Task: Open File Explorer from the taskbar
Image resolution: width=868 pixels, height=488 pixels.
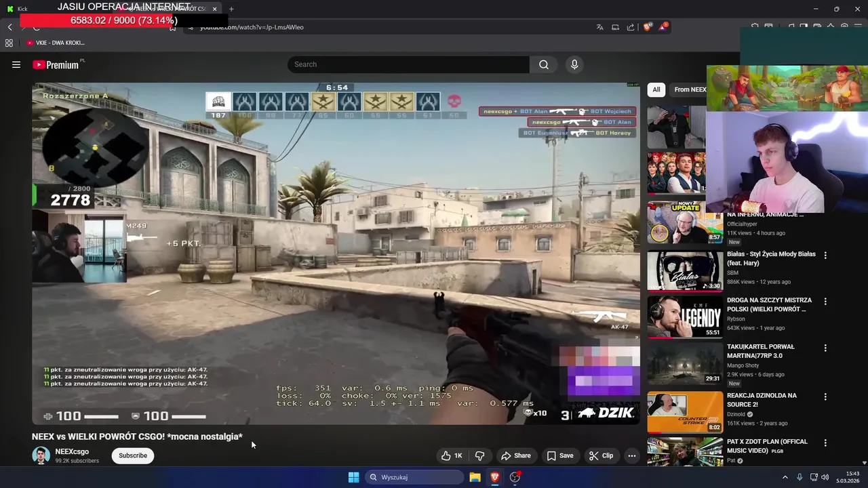Action: pyautogui.click(x=475, y=477)
